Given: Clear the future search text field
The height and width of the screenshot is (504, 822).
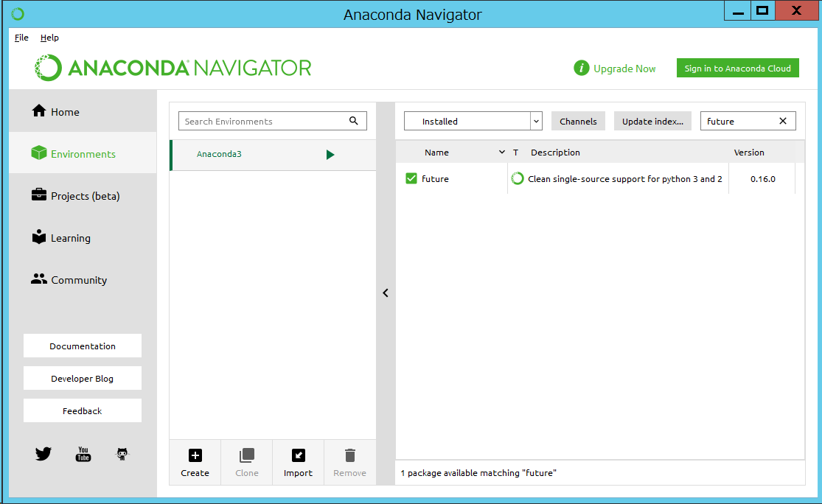Looking at the screenshot, I should [x=784, y=121].
